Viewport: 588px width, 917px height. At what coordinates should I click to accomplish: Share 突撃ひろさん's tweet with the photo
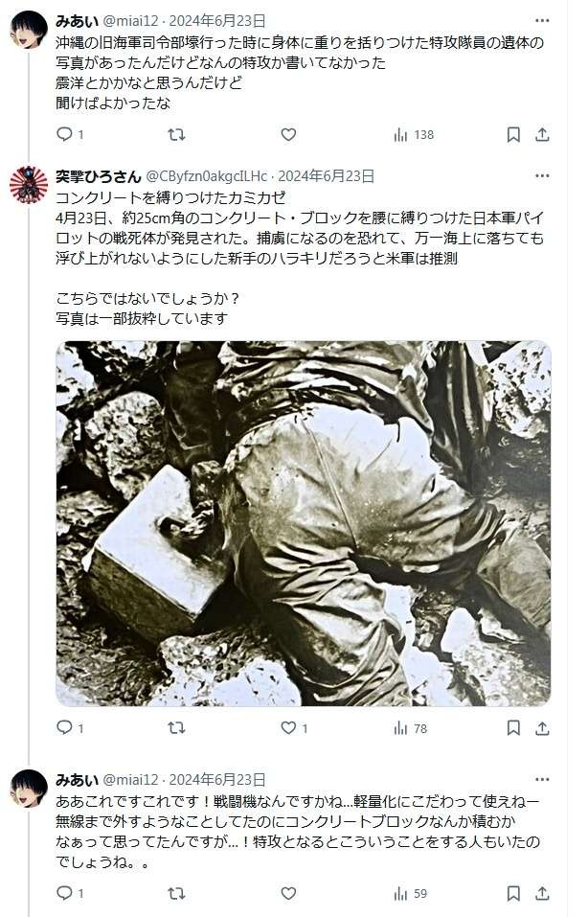[542, 727]
